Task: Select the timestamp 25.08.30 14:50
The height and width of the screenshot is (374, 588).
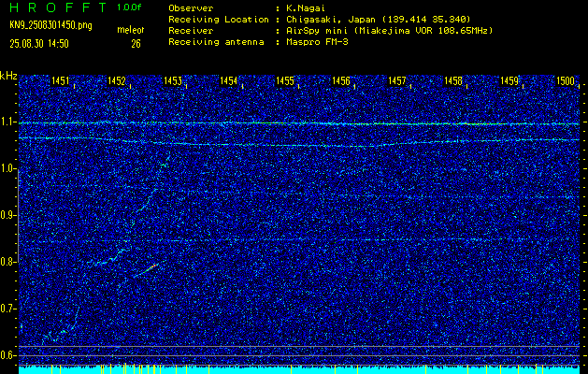Action: pos(39,44)
